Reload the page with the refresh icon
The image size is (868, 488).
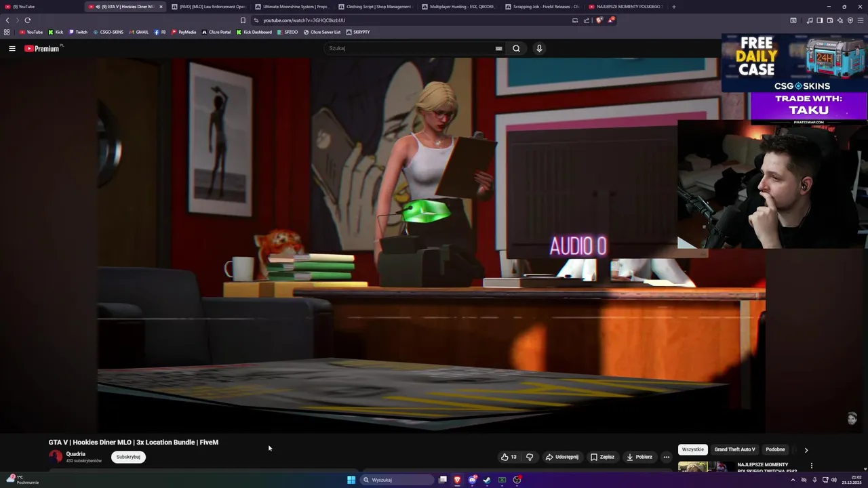[28, 20]
